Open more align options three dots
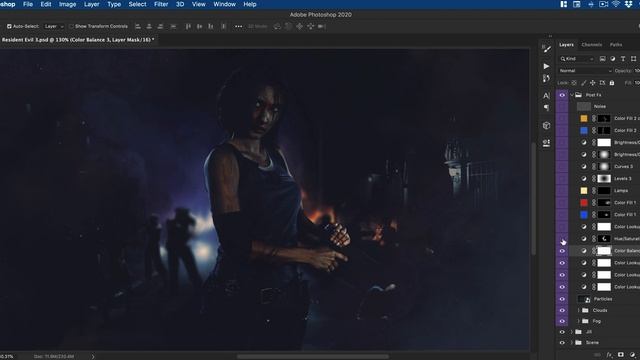Screen dimensions: 640x360 238,27
